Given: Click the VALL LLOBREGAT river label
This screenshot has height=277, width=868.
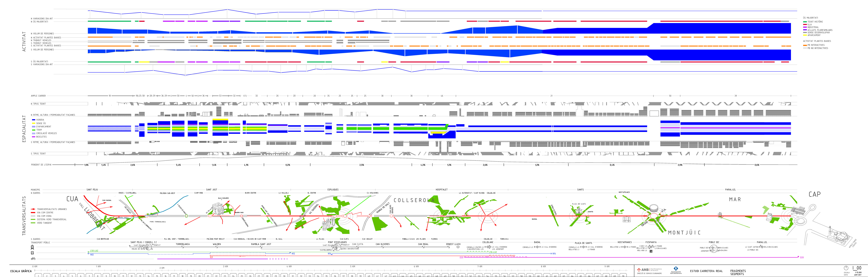Looking at the screenshot, I should [x=92, y=217].
